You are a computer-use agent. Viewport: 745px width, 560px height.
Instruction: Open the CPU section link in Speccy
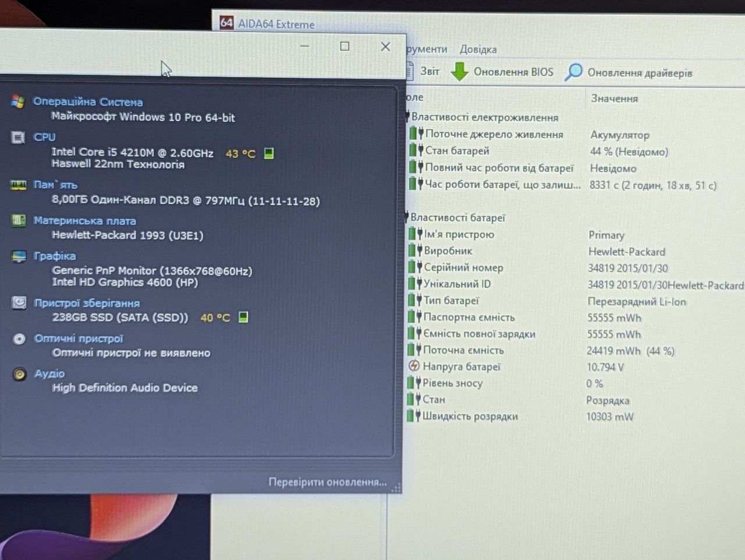(x=45, y=137)
